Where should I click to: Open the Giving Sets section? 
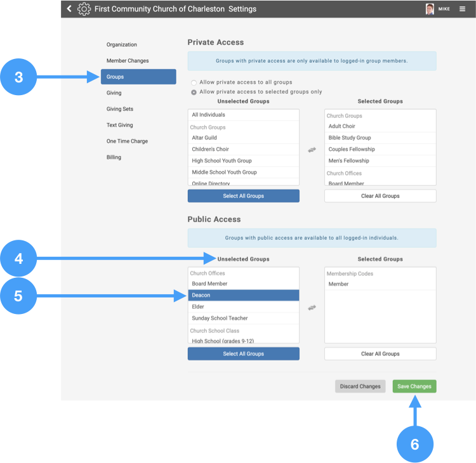coord(120,109)
